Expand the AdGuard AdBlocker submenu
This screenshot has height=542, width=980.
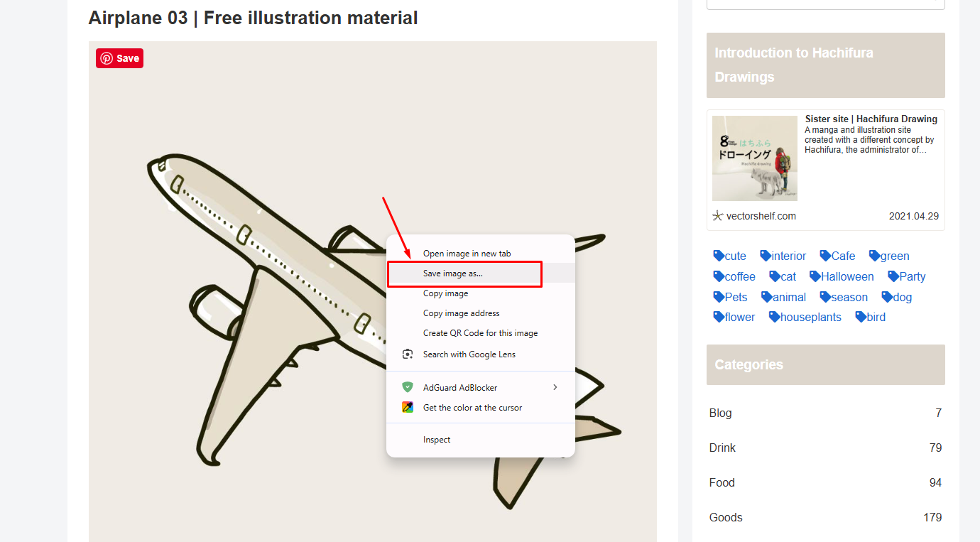(555, 387)
